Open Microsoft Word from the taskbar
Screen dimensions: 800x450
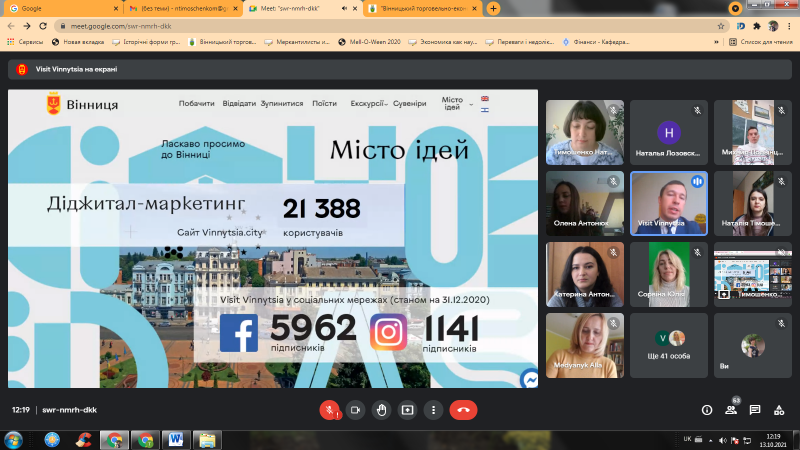176,440
